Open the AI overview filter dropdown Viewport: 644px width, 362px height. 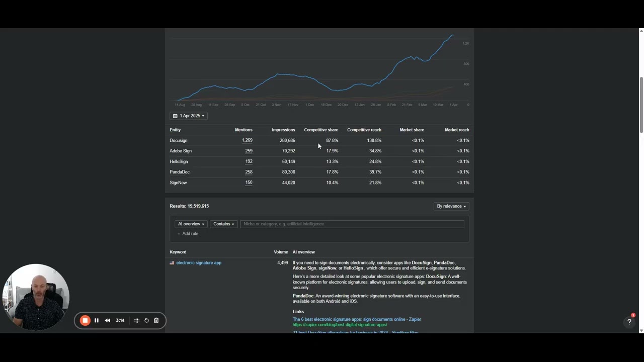[191, 224]
